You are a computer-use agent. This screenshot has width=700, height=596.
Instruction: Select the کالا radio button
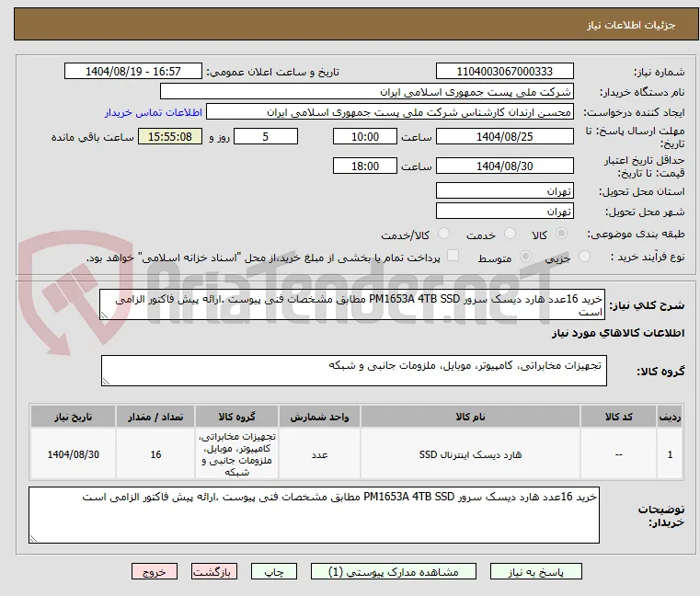[x=562, y=234]
